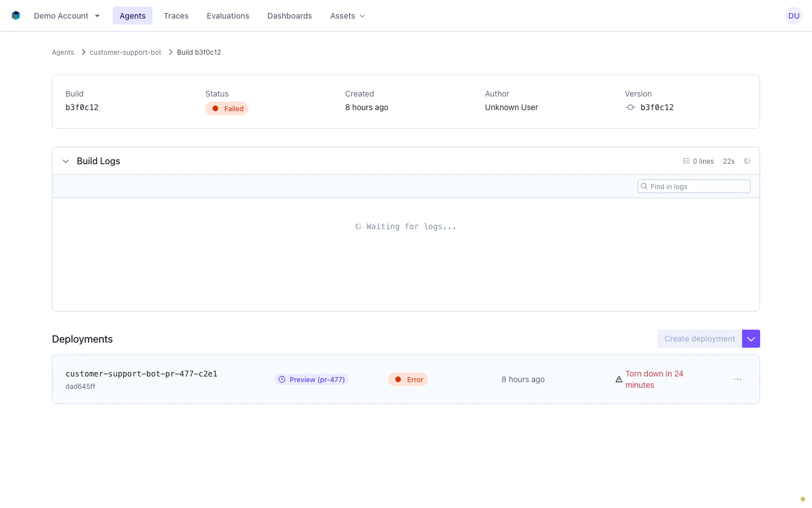The height and width of the screenshot is (508, 812).
Task: Open the DU user avatar menu
Action: (794, 16)
